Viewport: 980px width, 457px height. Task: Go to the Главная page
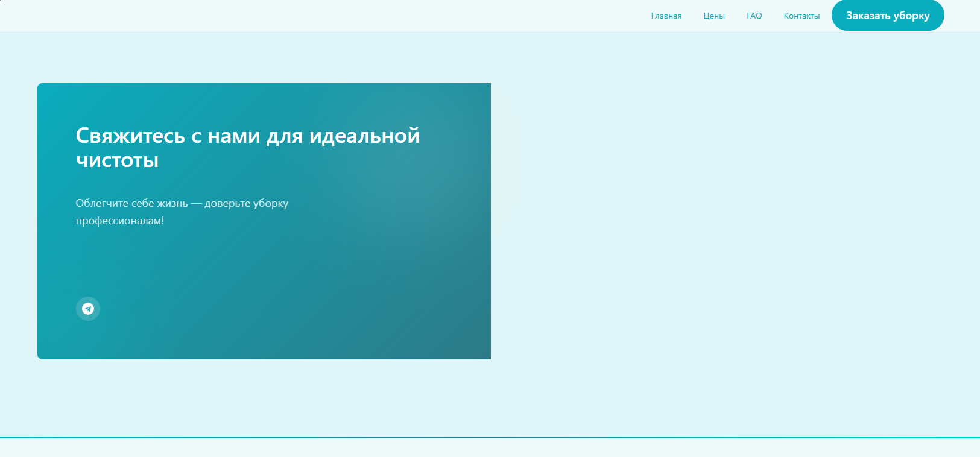coord(666,16)
